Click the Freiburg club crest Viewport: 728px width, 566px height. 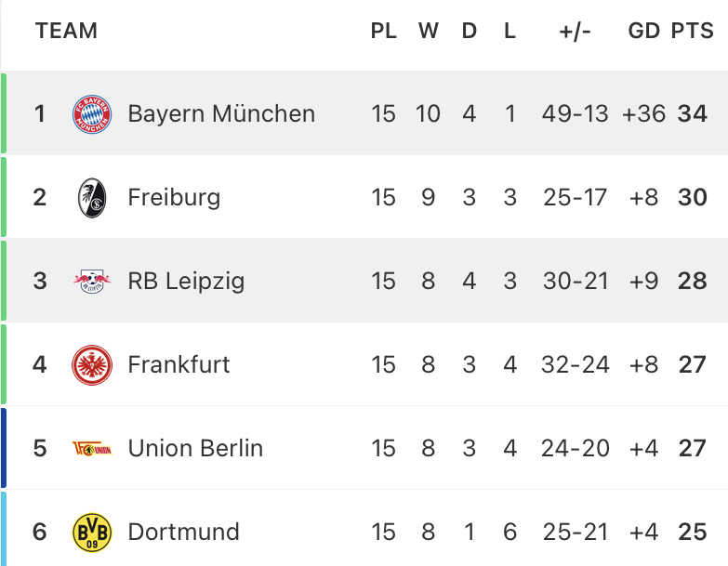pyautogui.click(x=92, y=198)
